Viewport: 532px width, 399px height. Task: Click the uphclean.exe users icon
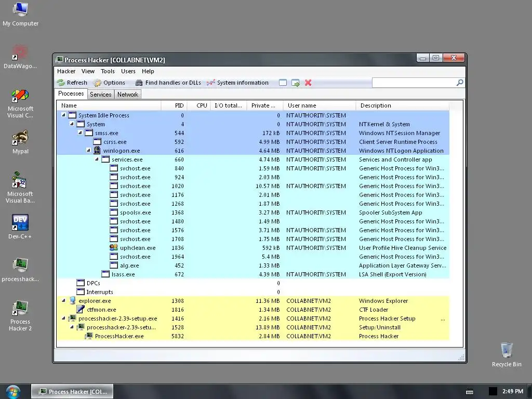pos(114,248)
